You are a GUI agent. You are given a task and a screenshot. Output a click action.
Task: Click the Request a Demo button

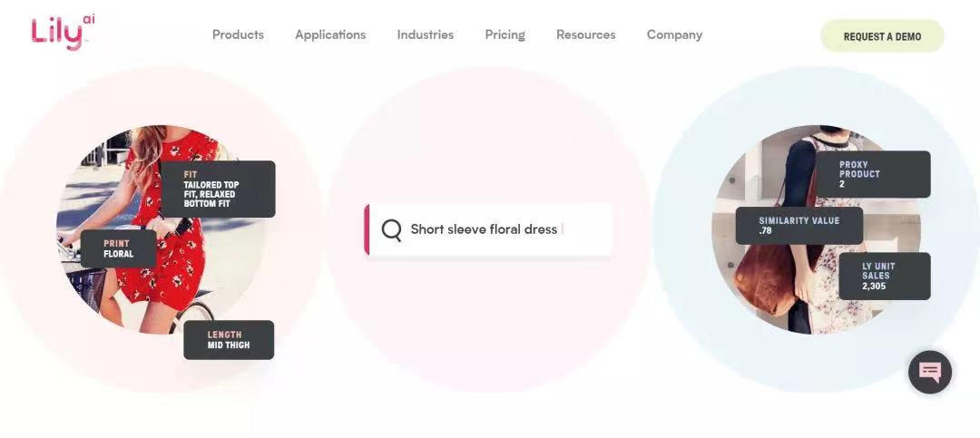pos(882,36)
